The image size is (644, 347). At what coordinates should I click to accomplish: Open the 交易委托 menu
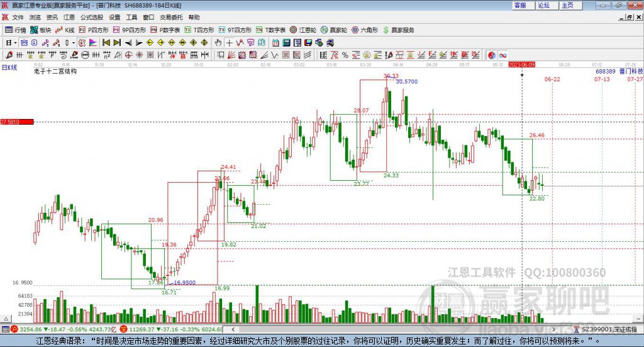pyautogui.click(x=171, y=17)
